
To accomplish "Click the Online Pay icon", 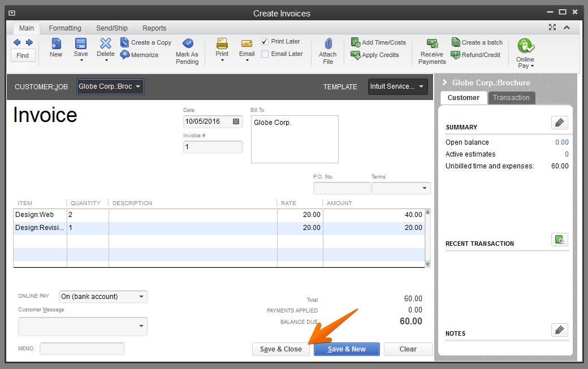I will (x=525, y=46).
